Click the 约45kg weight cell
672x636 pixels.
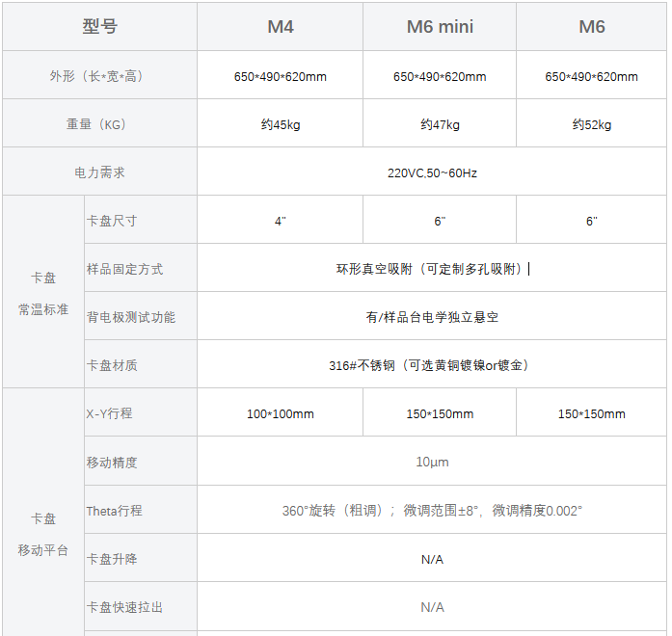coord(280,124)
